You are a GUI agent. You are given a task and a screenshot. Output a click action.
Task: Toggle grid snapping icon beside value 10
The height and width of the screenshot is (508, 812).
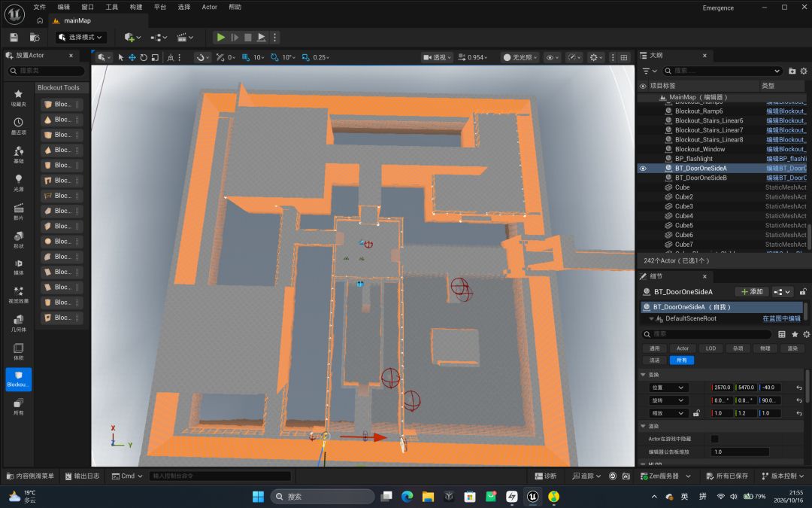(x=245, y=57)
